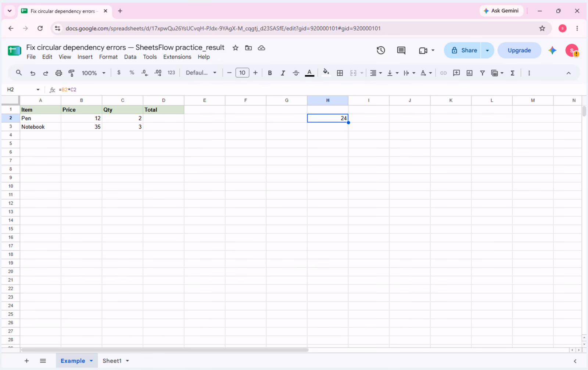The height and width of the screenshot is (370, 588).
Task: Decrease font size with minus button
Action: point(229,73)
